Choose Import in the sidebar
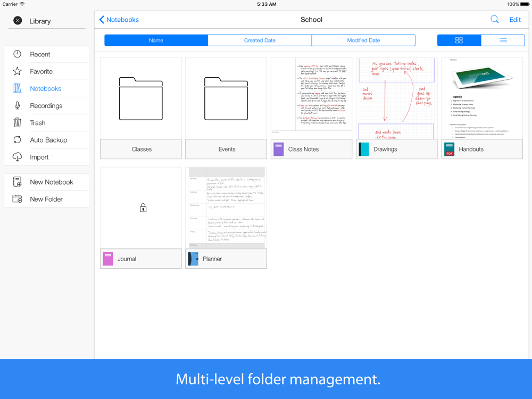 (47, 157)
